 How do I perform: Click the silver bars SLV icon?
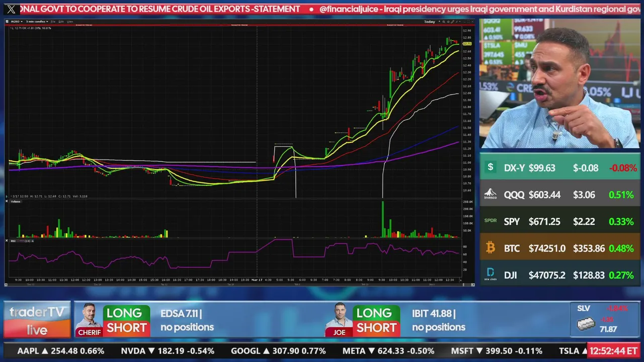pos(585,324)
